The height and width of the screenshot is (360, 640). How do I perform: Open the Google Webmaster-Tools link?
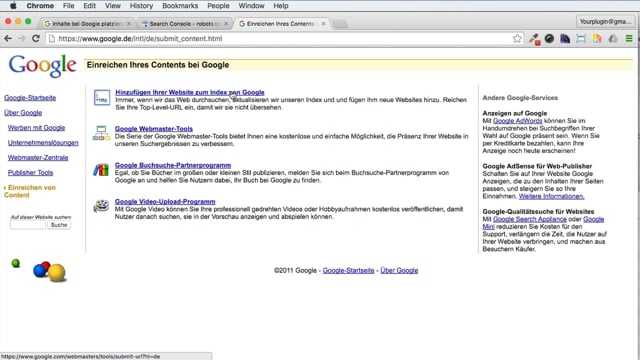pos(154,129)
